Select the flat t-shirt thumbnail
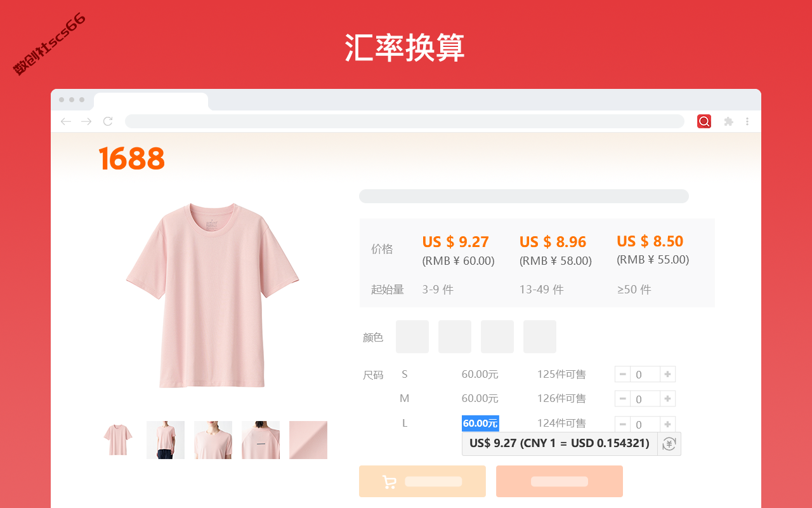The height and width of the screenshot is (508, 812). click(118, 440)
